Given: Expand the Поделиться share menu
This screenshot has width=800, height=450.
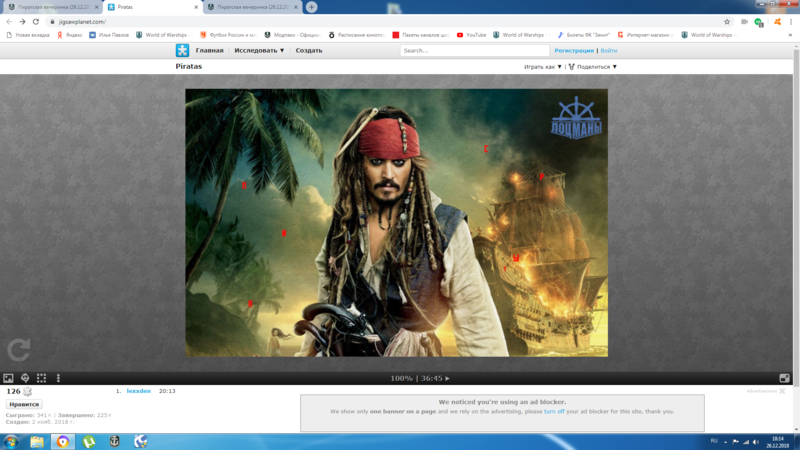Looking at the screenshot, I should click(x=593, y=67).
